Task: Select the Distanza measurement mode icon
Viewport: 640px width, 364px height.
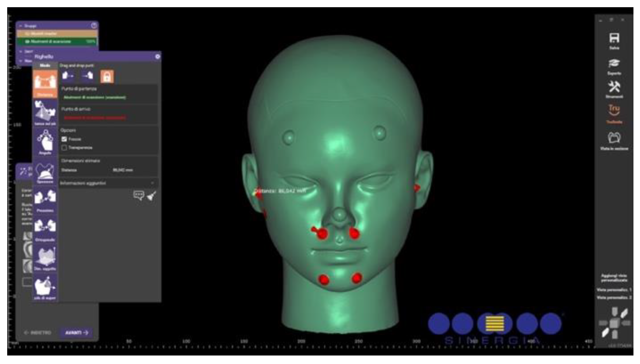Action: pos(45,83)
